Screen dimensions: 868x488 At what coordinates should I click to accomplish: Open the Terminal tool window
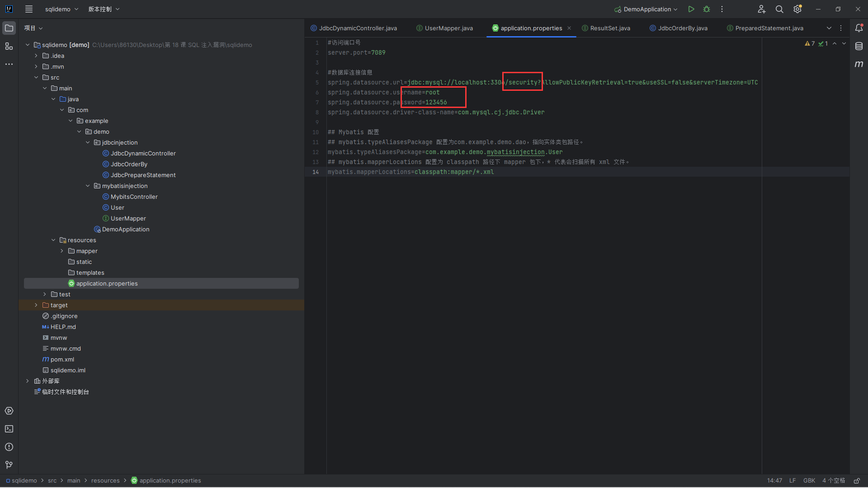pos(9,429)
